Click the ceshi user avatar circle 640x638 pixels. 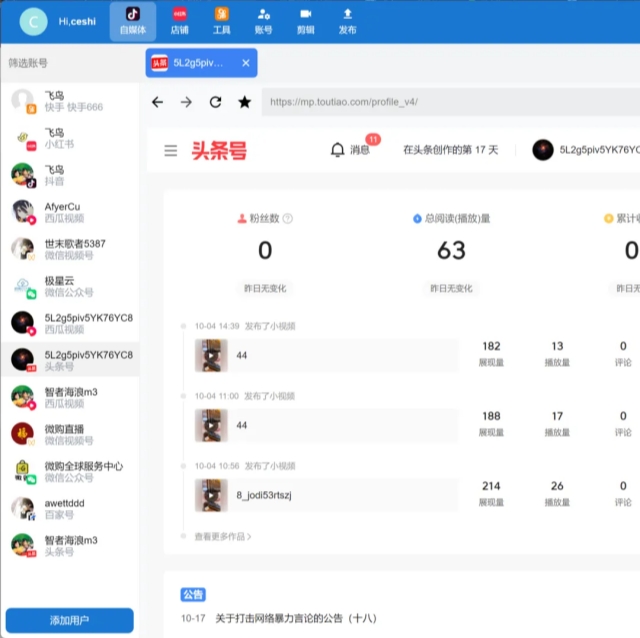click(33, 22)
